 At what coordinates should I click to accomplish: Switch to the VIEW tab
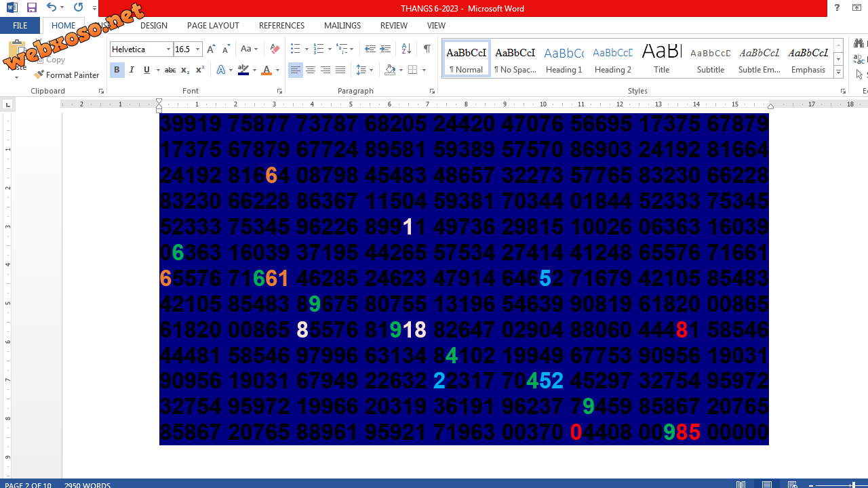[x=436, y=26]
